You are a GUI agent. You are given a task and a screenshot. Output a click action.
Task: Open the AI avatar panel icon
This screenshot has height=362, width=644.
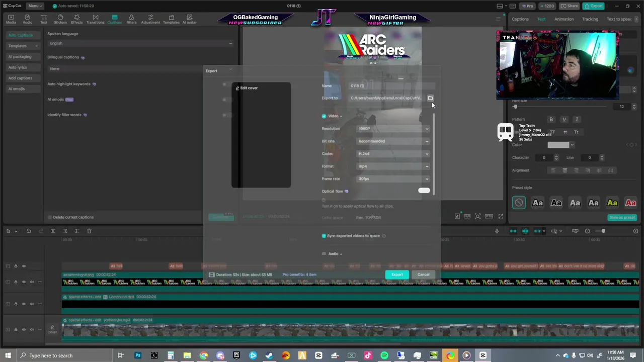pos(189,19)
